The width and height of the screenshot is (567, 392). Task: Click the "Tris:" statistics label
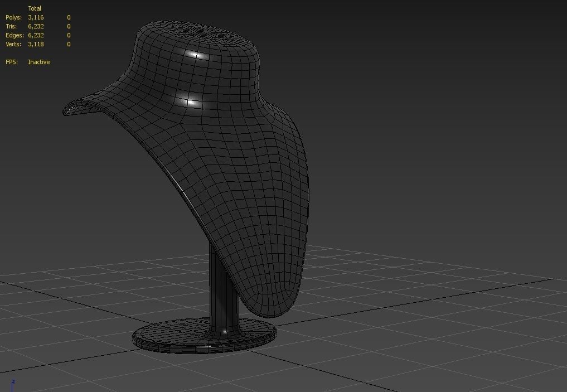point(11,26)
